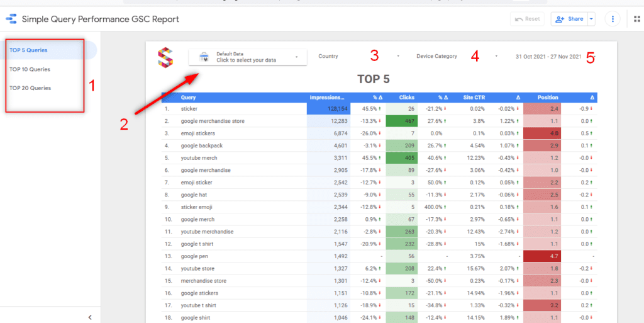Screen dimensions: 644x323
Task: Collapse the left navigation panel arrow
Action: (90, 317)
